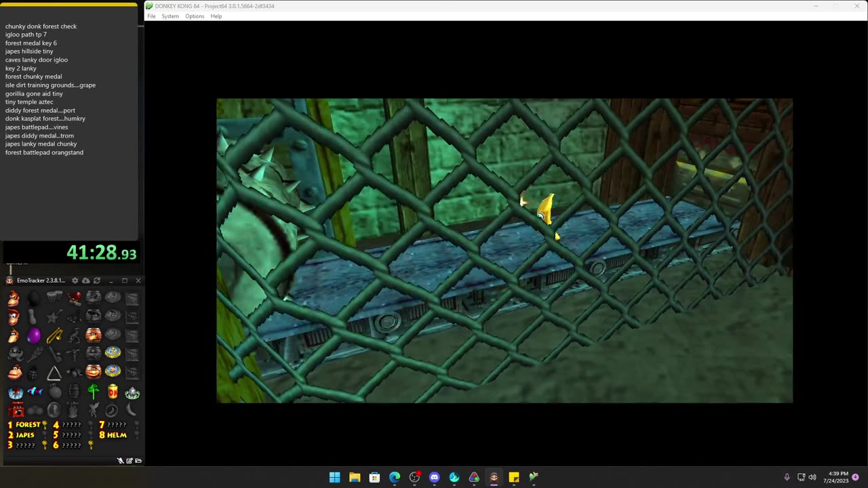Click note 'forest medal key 6'
The height and width of the screenshot is (488, 868).
point(31,43)
